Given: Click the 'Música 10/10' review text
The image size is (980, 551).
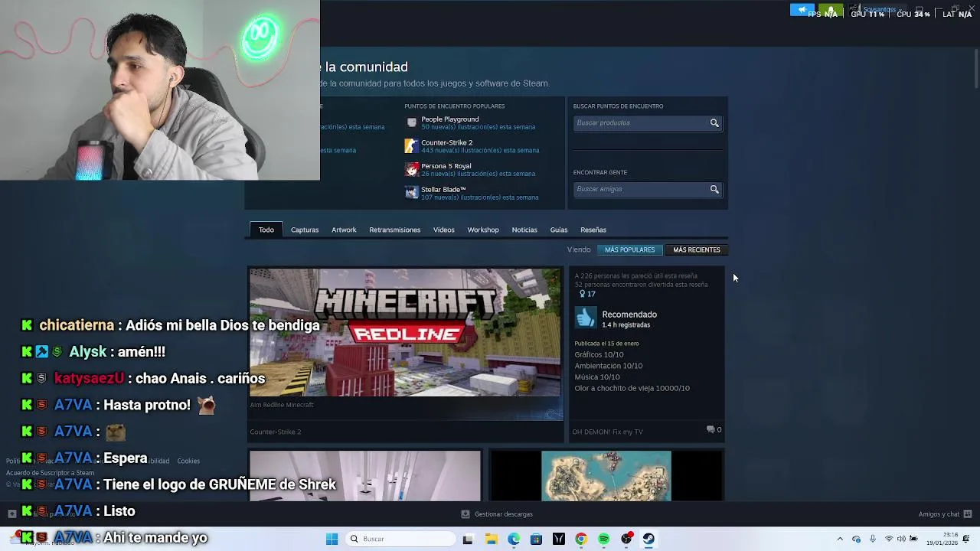Looking at the screenshot, I should coord(597,377).
